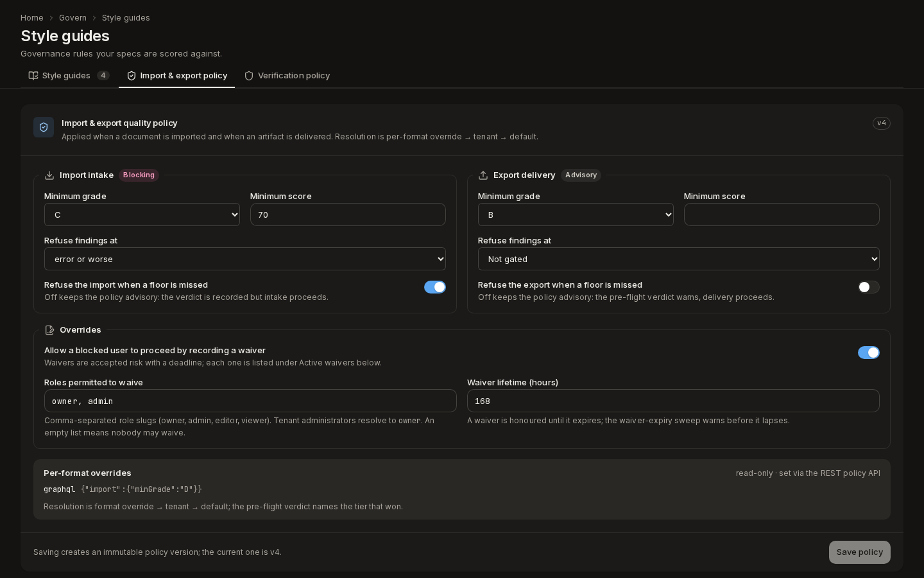
Task: Click the empty Export delivery Minimum score field
Action: [x=782, y=215]
